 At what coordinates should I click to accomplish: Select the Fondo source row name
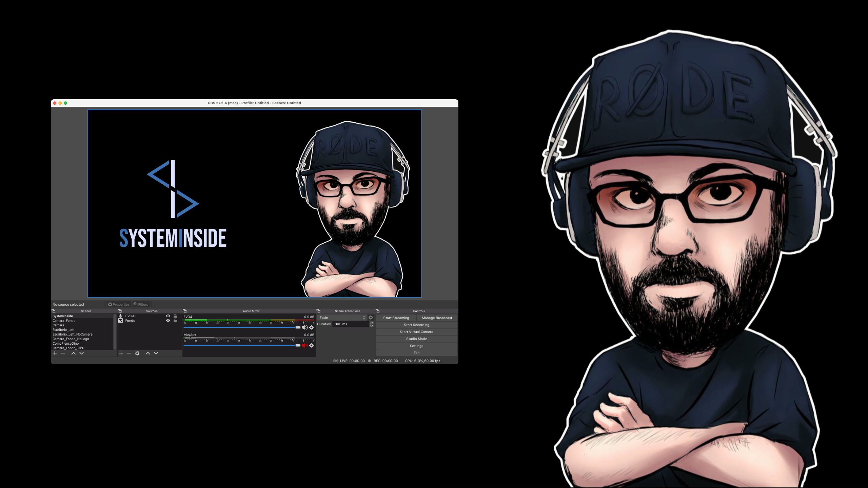click(x=130, y=321)
